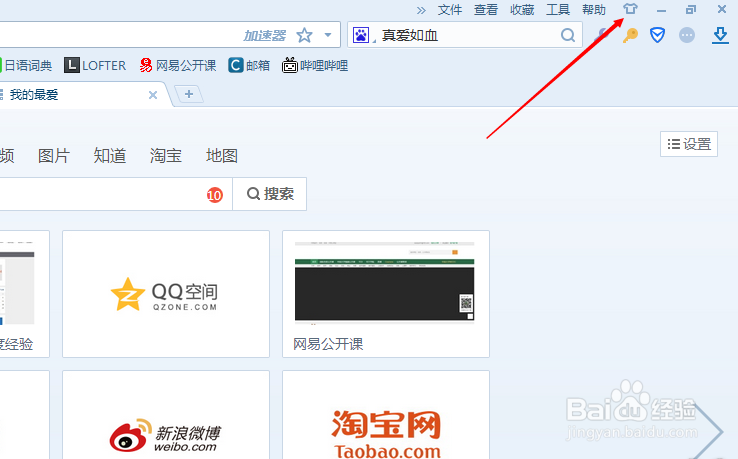Image resolution: width=738 pixels, height=459 pixels.
Task: Click the red 10 notification badge
Action: coord(215,194)
